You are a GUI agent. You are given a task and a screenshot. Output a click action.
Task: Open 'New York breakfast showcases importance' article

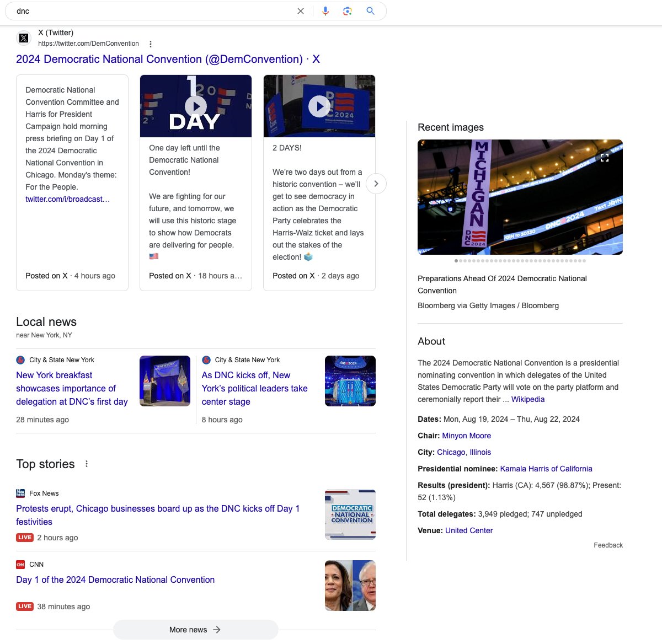[x=72, y=388]
